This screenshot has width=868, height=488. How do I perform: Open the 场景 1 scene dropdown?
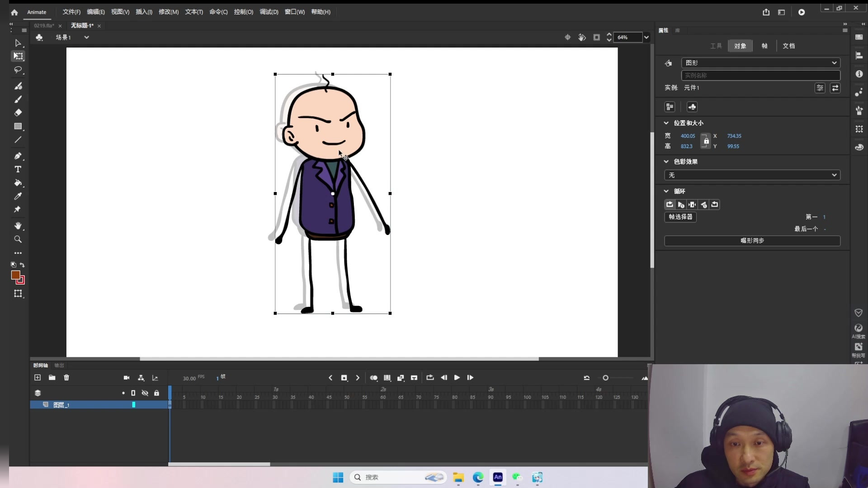pyautogui.click(x=86, y=38)
